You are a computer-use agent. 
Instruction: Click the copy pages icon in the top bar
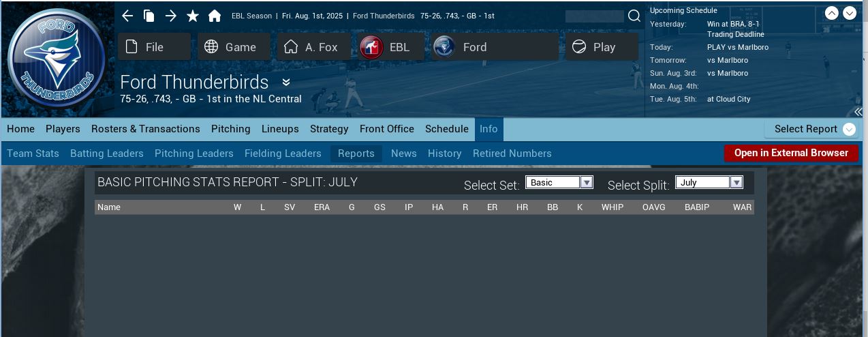pos(149,16)
